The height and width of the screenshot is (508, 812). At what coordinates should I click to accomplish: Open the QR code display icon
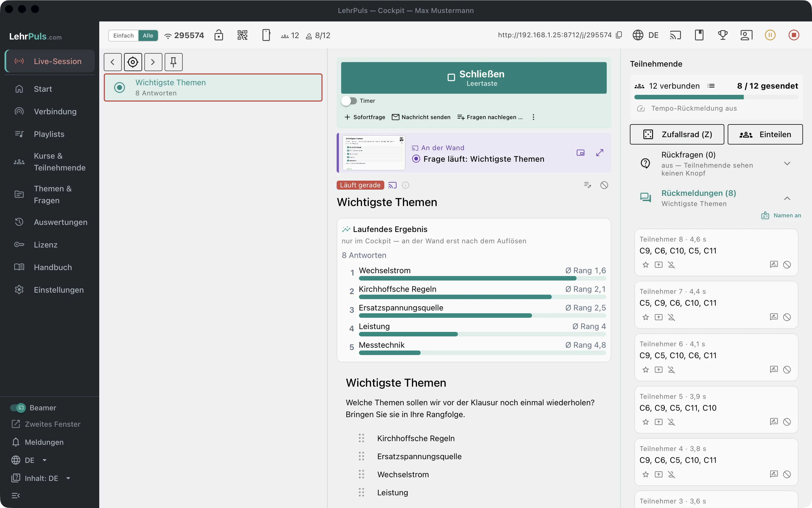[242, 35]
